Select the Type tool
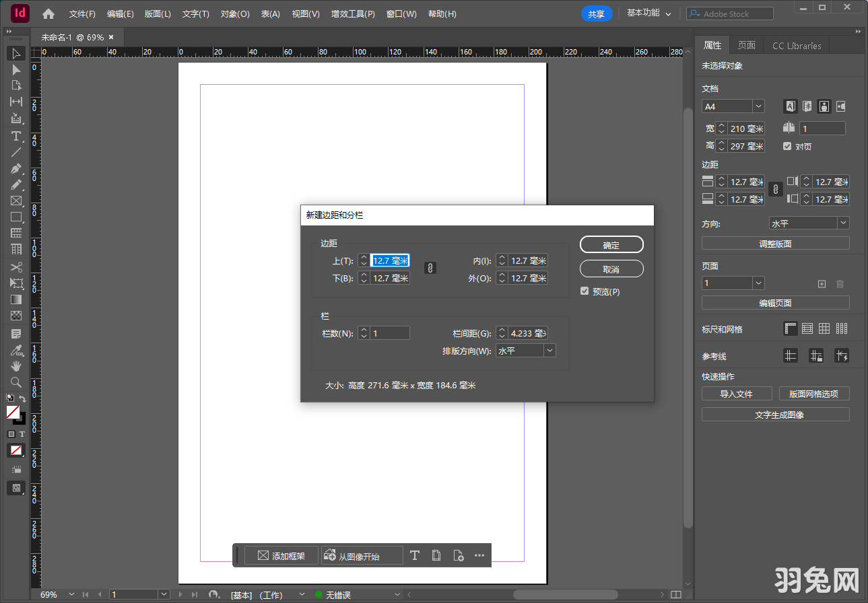Screen dimensions: 868x603 point(17,136)
